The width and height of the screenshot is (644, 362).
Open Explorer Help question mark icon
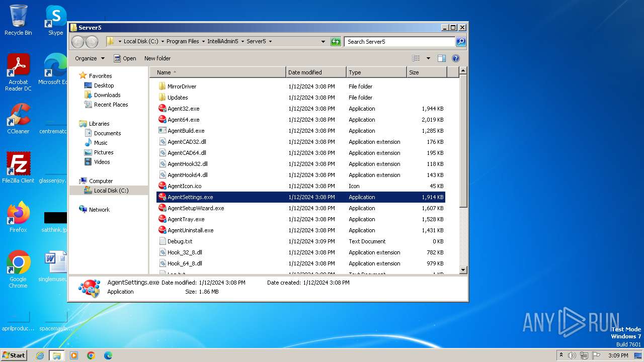456,58
